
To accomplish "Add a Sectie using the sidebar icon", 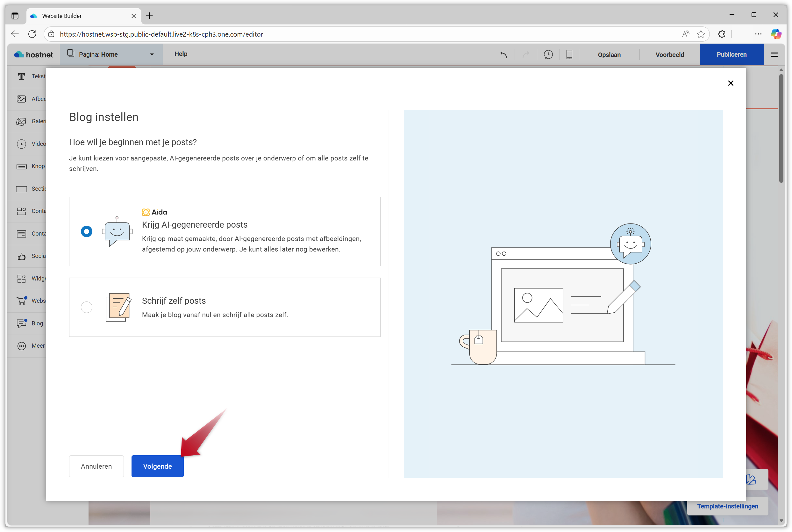I will [x=21, y=189].
